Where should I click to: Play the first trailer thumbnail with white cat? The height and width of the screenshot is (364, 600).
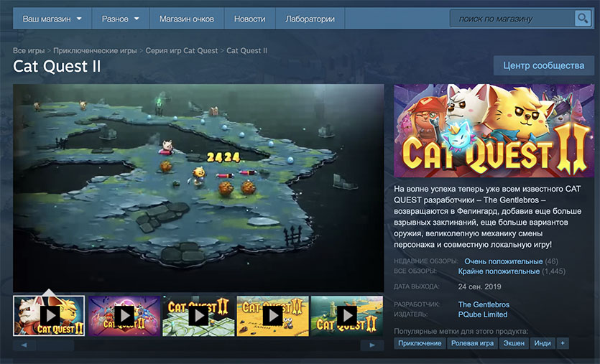(49, 316)
